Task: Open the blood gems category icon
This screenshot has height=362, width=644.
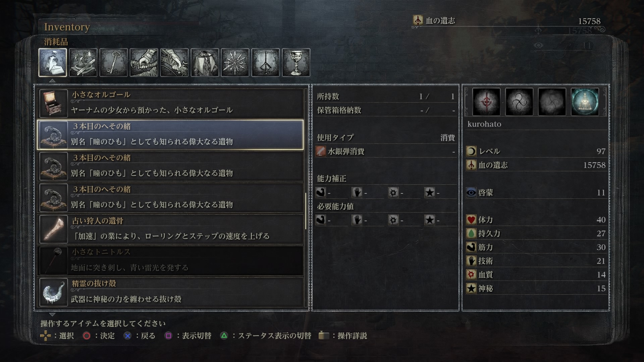Action: pyautogui.click(x=235, y=62)
